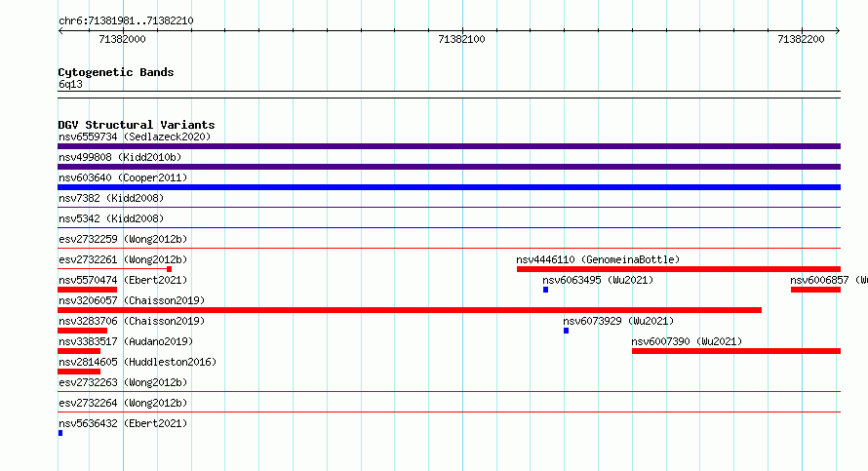
Task: Click the blue square marker under nsv6063495
Action: click(545, 290)
